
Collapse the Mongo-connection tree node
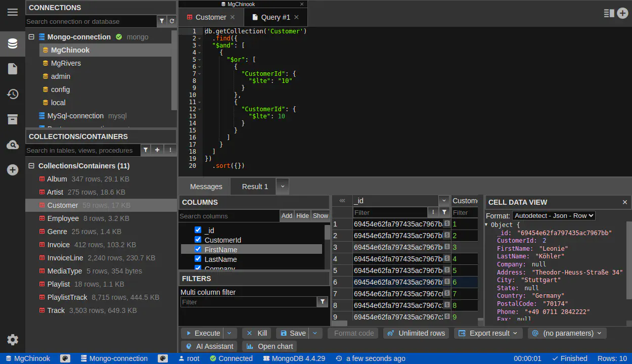(31, 37)
